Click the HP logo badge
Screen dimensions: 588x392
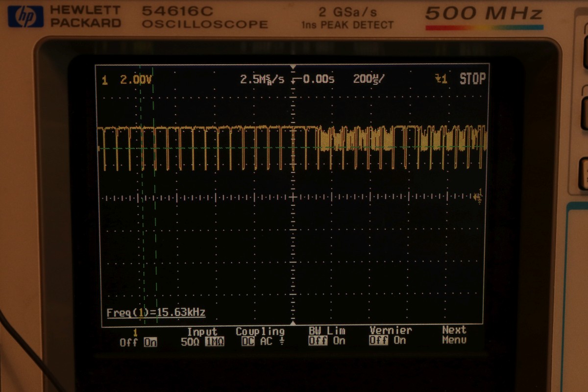pos(25,16)
